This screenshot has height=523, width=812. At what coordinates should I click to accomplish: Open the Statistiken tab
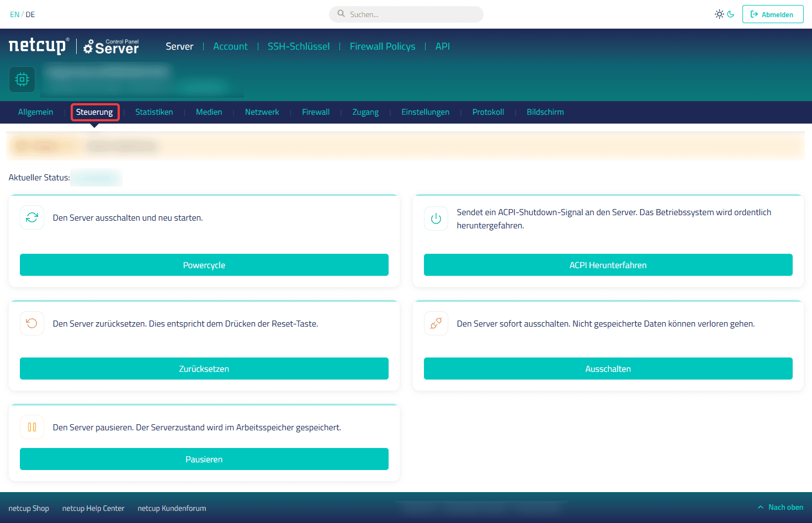pyautogui.click(x=154, y=112)
